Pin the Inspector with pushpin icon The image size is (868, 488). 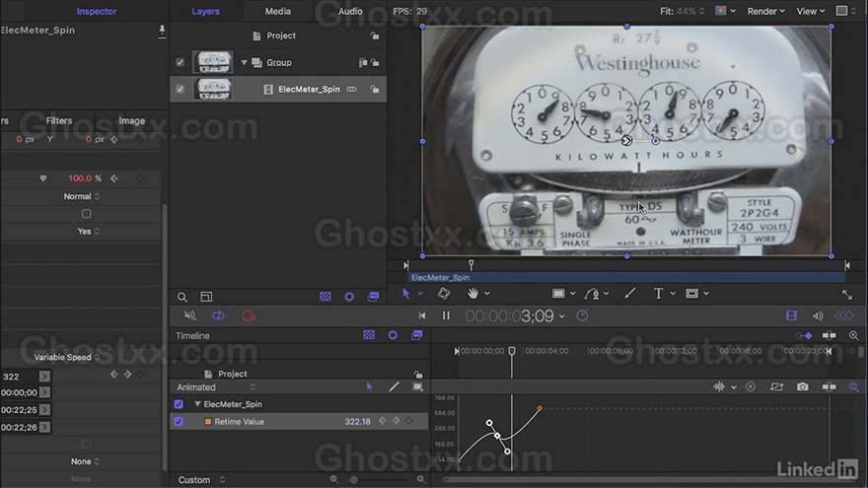[162, 31]
